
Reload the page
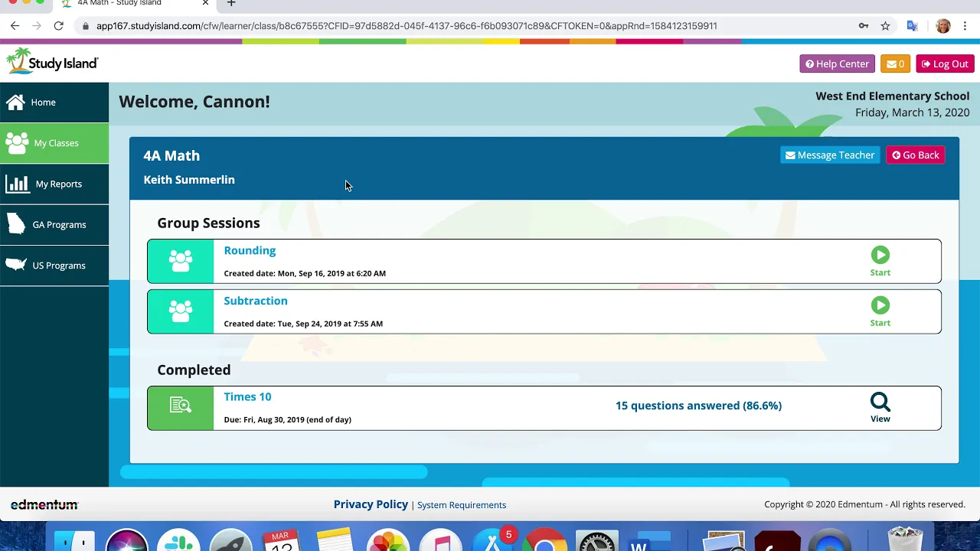[58, 26]
